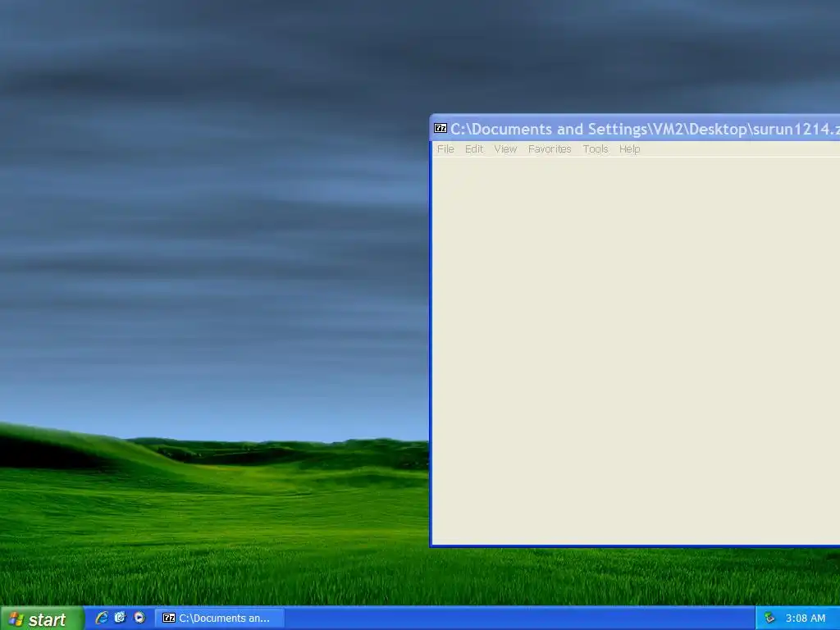840x630 pixels.
Task: Click the Start button
Action: [x=42, y=619]
